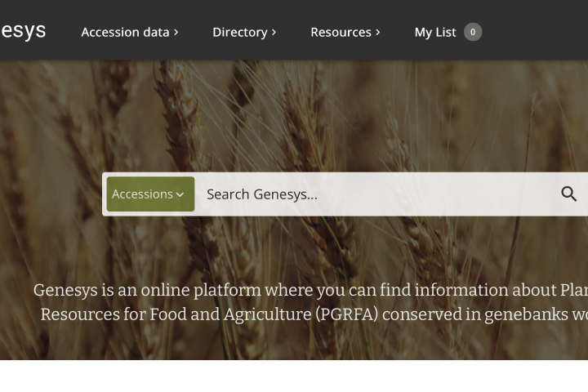Open the Resources navigation menu
Viewport: 588px width, 392px height.
[341, 32]
